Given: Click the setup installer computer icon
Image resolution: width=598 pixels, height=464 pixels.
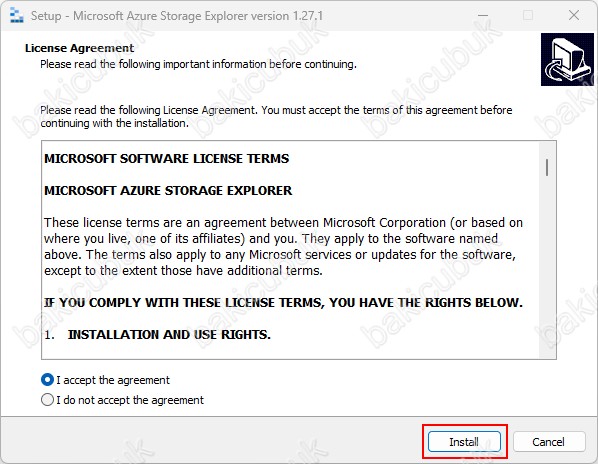Looking at the screenshot, I should 567,59.
